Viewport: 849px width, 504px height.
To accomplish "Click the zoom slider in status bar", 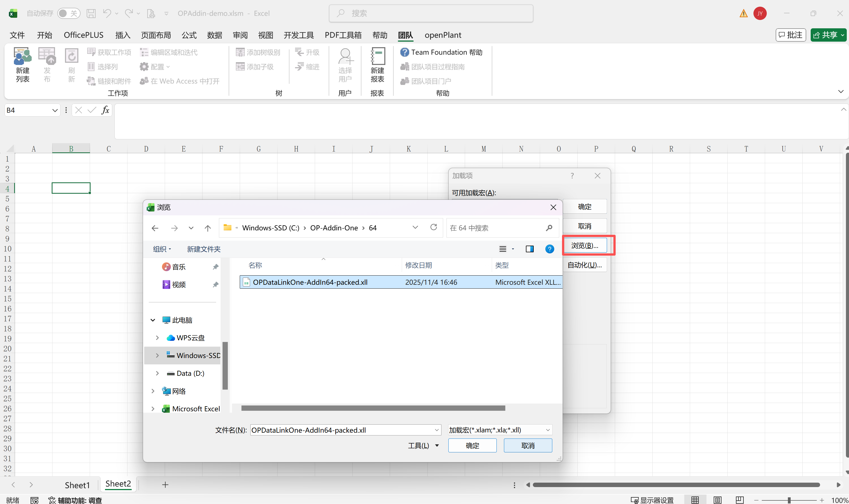I will (789, 500).
